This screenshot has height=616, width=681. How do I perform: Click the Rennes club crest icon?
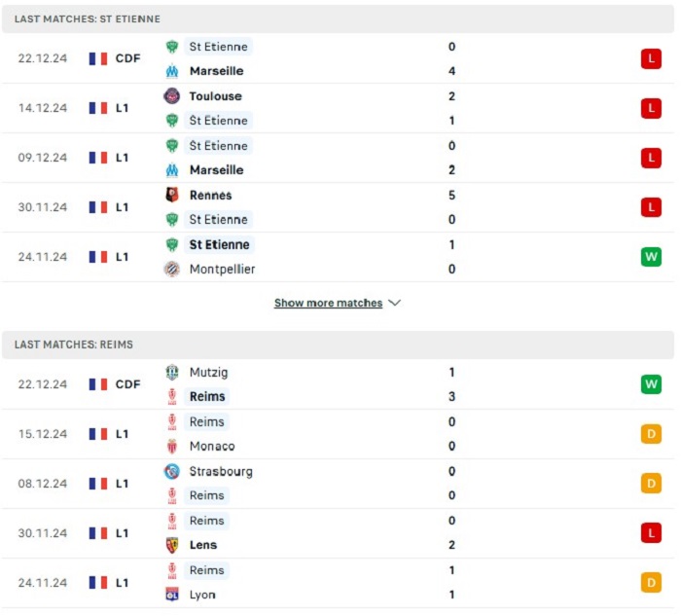172,195
